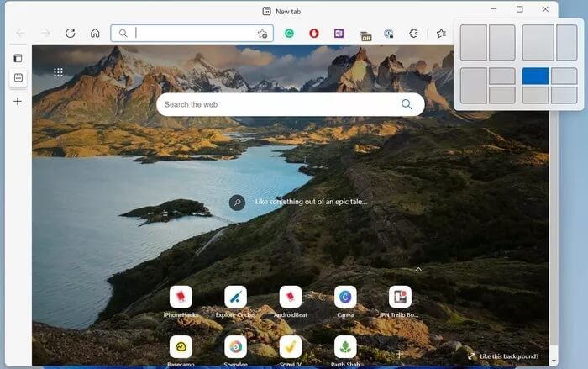The image size is (588, 369).
Task: Select the New tab vertical tab
Action: (18, 77)
